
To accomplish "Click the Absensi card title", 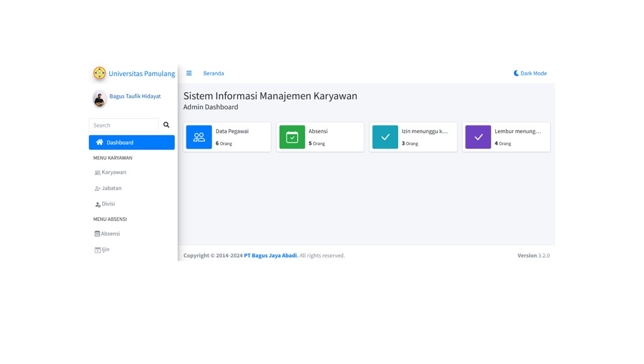I will coord(318,131).
